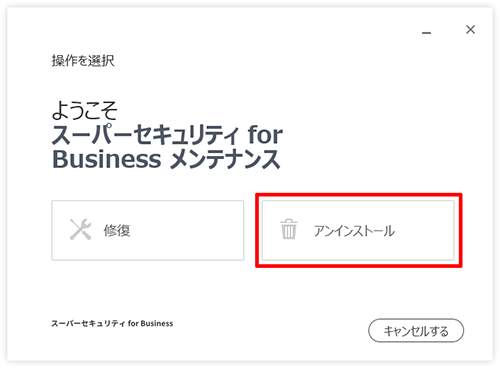500x368 pixels.
Task: Click the trash can uninstall icon
Action: pyautogui.click(x=289, y=229)
